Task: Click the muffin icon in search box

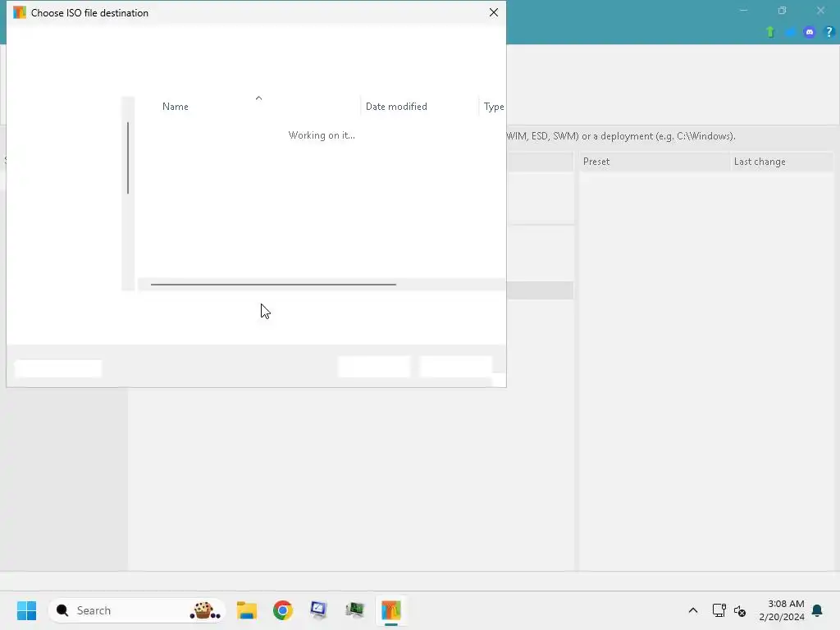Action: click(x=204, y=610)
